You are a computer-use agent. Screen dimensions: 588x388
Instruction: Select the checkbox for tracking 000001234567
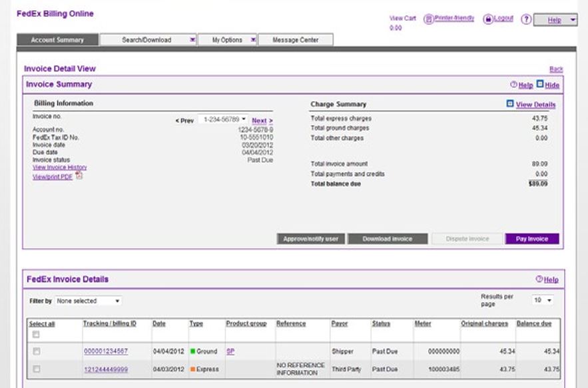[x=38, y=349]
